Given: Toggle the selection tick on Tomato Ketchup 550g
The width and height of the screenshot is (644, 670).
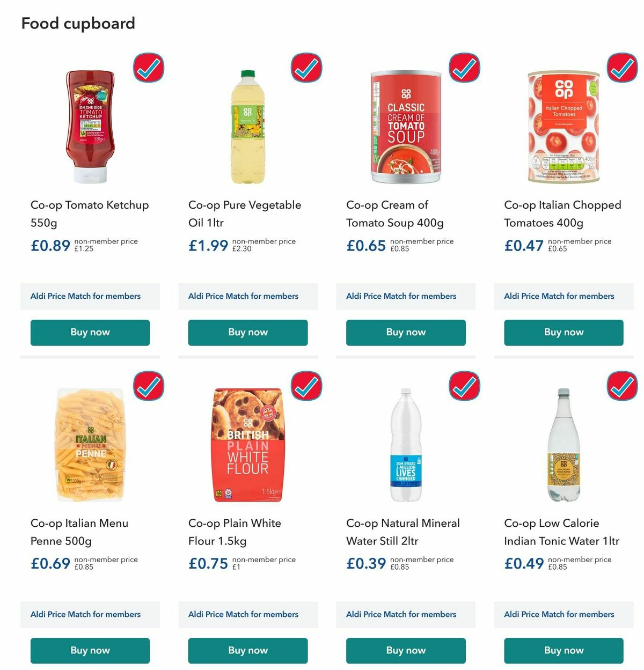Looking at the screenshot, I should tap(148, 68).
